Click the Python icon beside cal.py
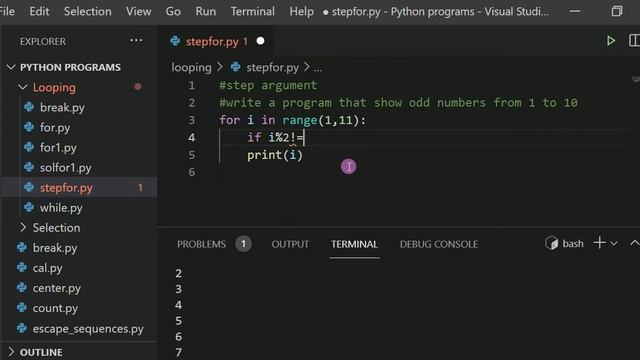 (22, 268)
